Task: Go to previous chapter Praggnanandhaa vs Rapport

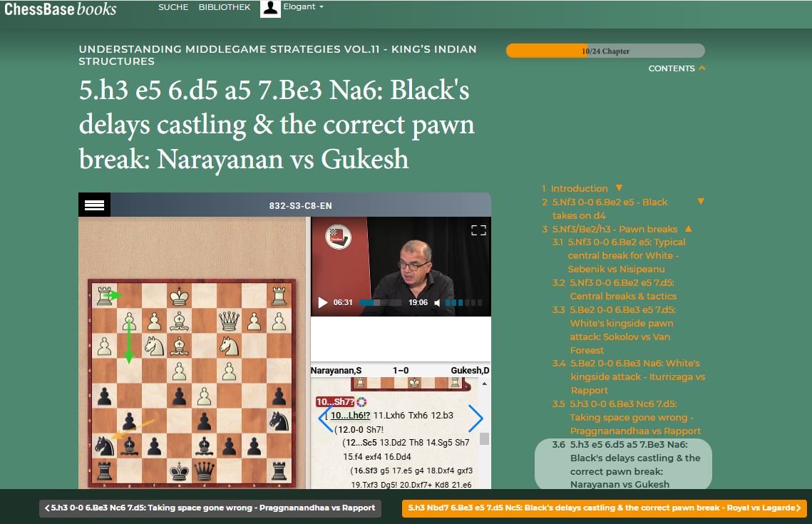Action: coord(210,508)
